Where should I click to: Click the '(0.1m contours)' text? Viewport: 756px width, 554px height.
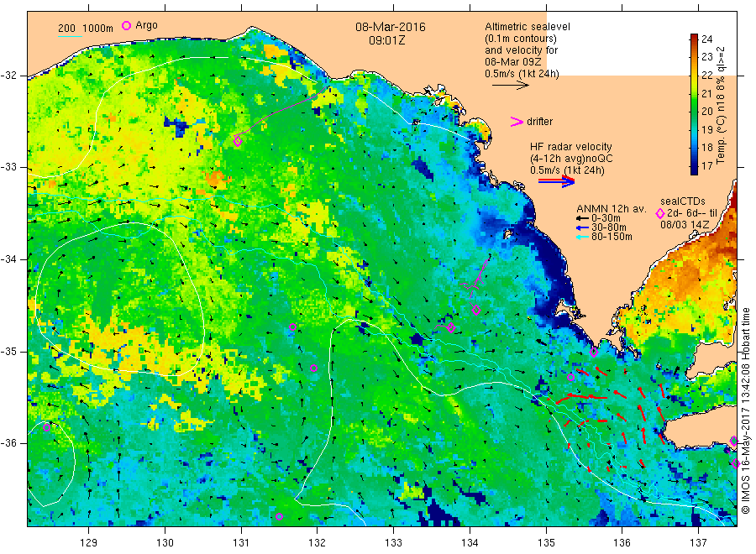tap(521, 39)
